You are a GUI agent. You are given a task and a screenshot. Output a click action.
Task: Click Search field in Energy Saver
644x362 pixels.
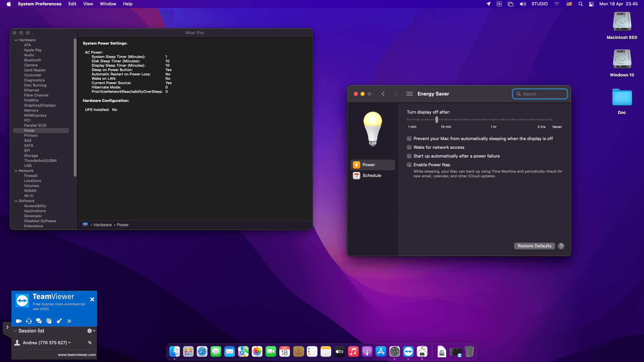[540, 94]
